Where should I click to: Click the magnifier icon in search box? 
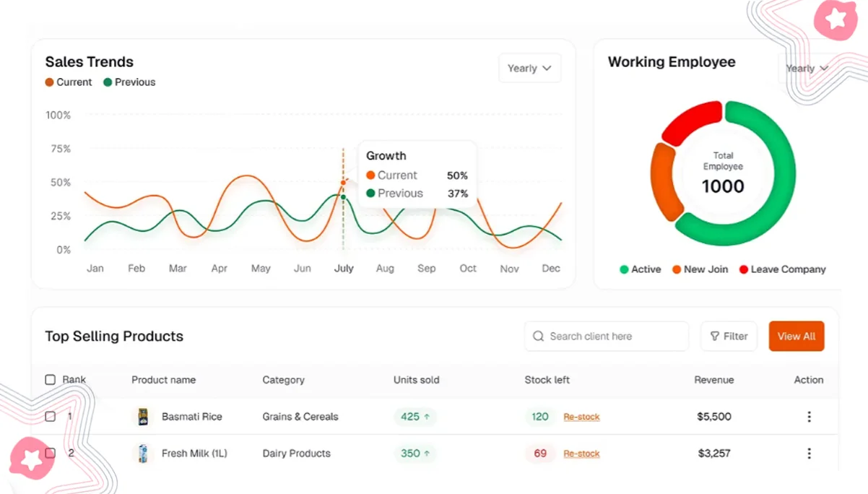click(538, 337)
